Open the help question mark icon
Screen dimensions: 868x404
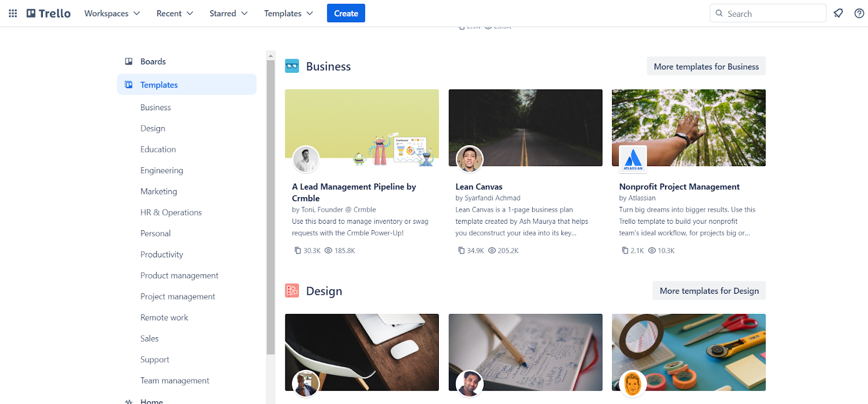coord(859,13)
